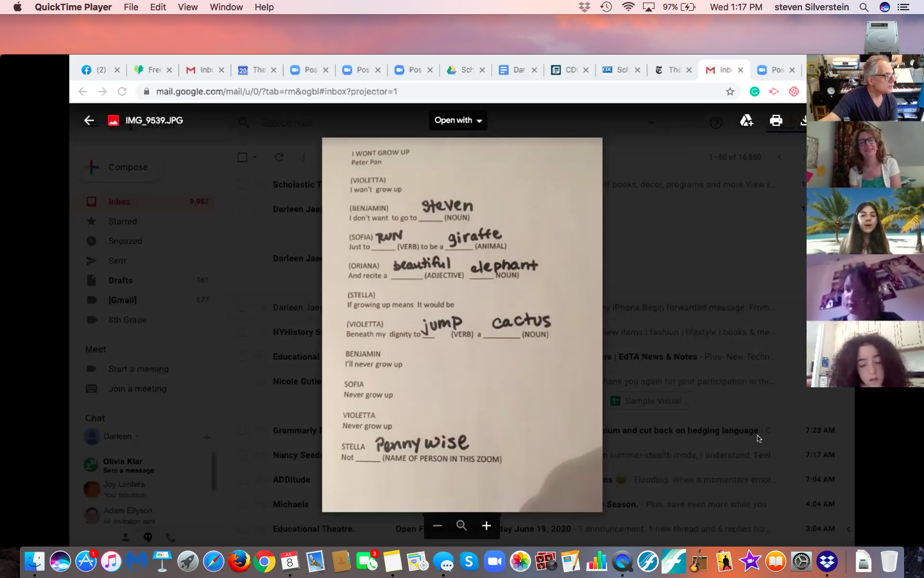Zoom out using the minus button
This screenshot has width=924, height=578.
coord(437,525)
